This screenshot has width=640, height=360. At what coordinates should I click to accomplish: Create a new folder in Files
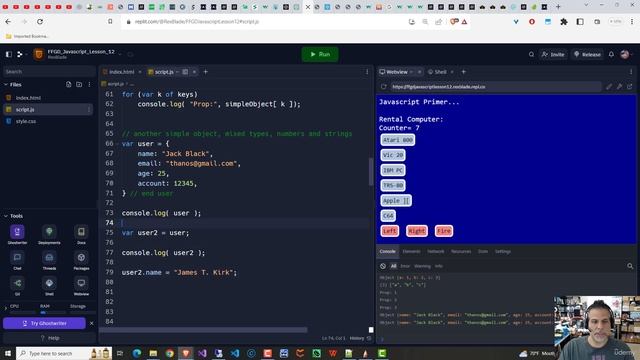[x=79, y=84]
